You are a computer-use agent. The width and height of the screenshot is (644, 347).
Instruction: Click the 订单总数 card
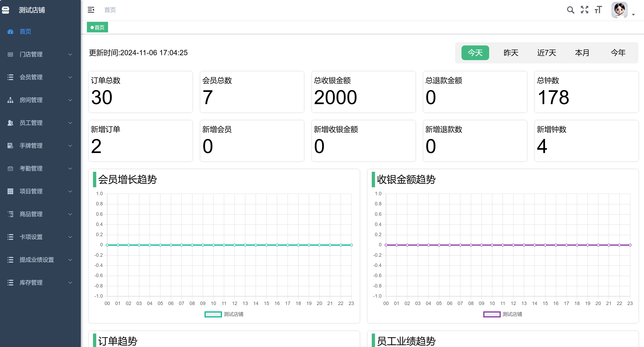pos(141,92)
